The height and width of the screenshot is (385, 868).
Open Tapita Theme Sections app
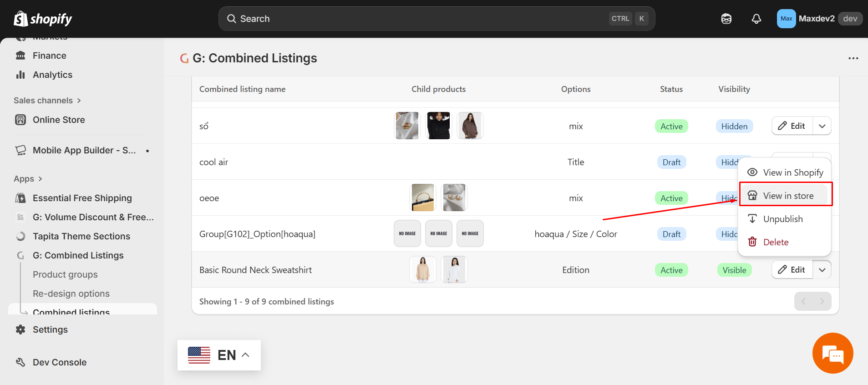click(81, 236)
